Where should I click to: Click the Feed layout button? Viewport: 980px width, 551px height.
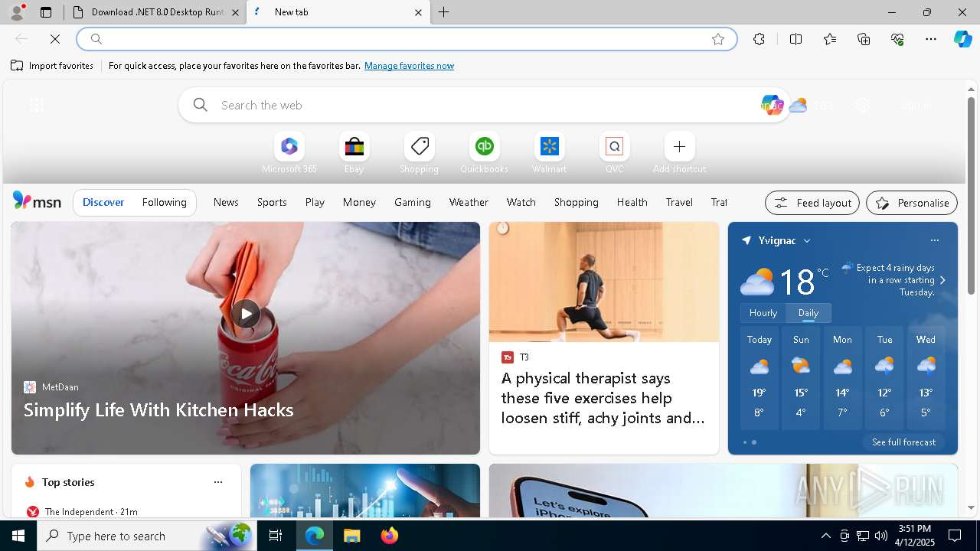tap(812, 203)
